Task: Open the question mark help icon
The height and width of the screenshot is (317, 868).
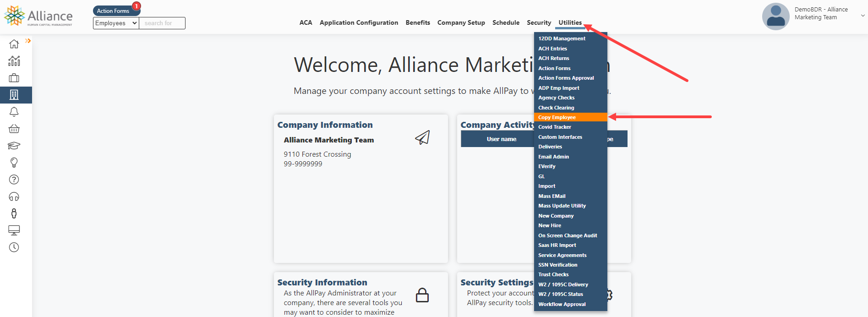Action: (14, 180)
